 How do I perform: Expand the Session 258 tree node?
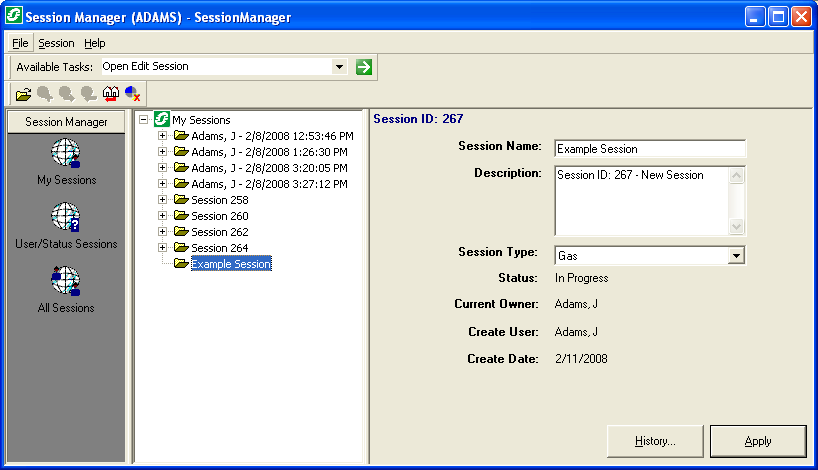163,200
